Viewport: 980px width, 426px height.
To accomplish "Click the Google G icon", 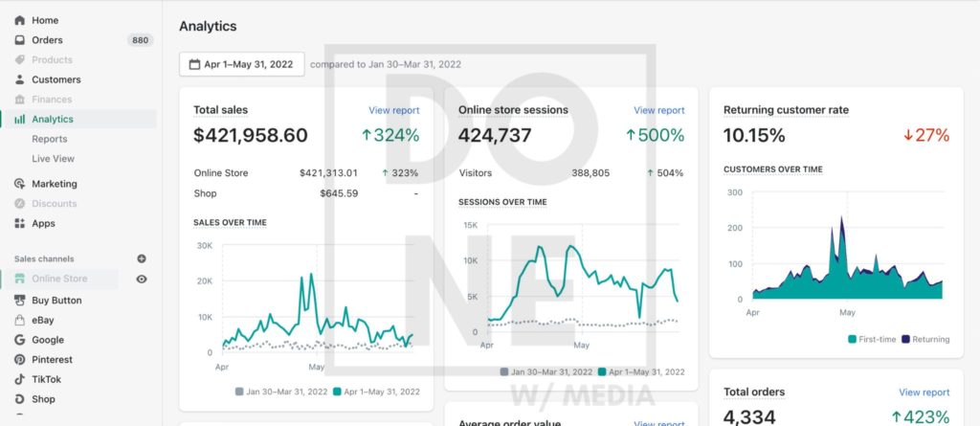I will pyautogui.click(x=19, y=340).
